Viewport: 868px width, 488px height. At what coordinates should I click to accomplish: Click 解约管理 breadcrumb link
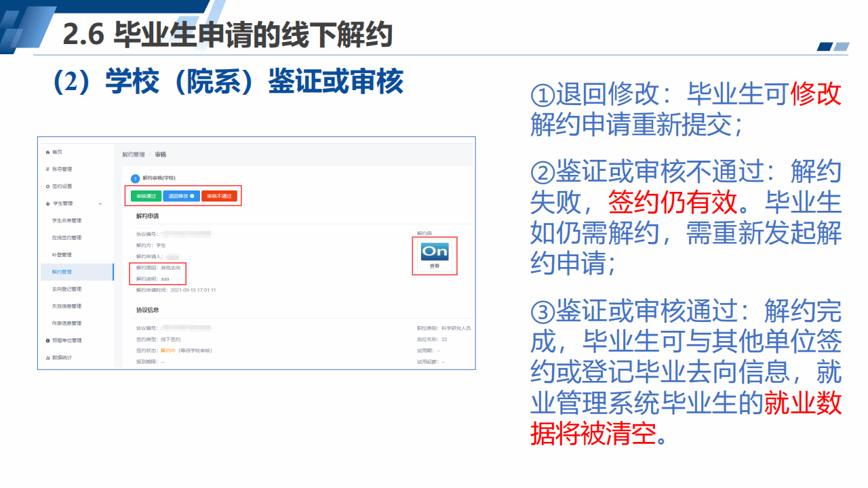[134, 155]
